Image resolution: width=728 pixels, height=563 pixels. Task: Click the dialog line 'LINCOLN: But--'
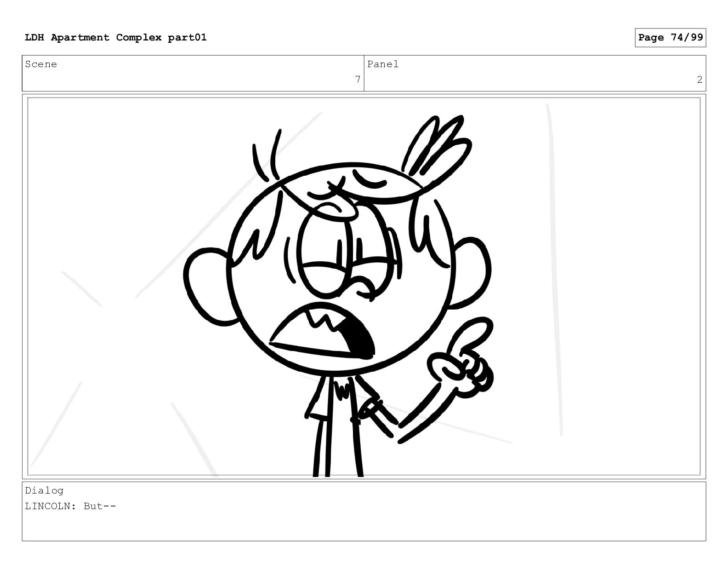(71, 506)
